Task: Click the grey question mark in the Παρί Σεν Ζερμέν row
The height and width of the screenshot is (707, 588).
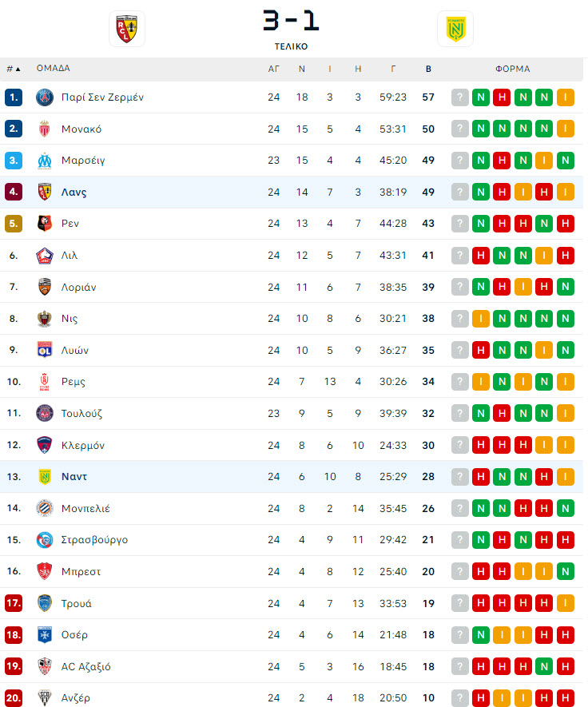Action: 460,97
